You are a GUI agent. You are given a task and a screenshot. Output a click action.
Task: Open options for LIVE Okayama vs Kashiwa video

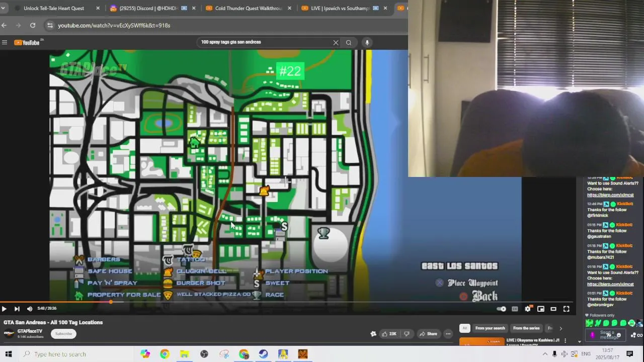click(x=565, y=341)
